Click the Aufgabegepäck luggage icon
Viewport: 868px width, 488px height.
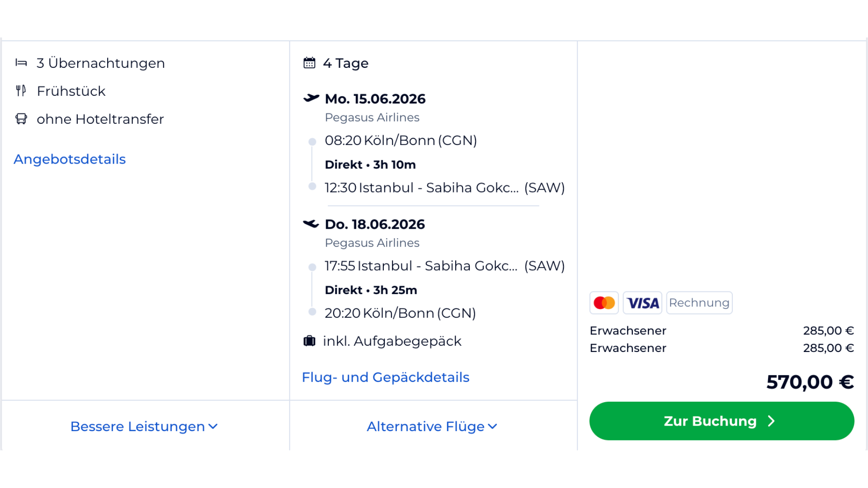309,341
